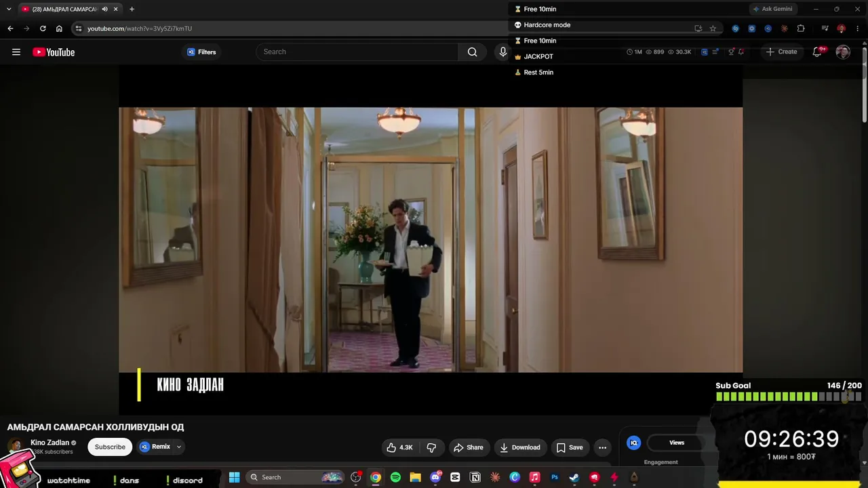Click the vidIQ round logo in side panel

[x=633, y=443]
